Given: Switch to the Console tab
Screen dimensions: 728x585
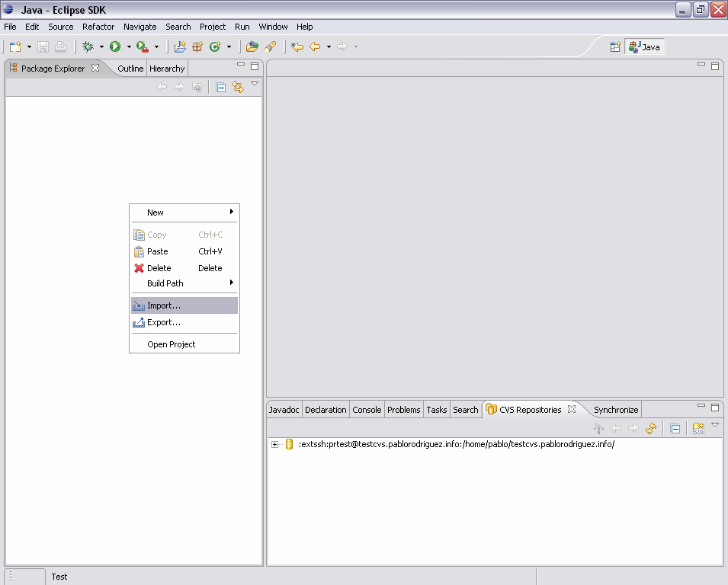Looking at the screenshot, I should (x=367, y=410).
